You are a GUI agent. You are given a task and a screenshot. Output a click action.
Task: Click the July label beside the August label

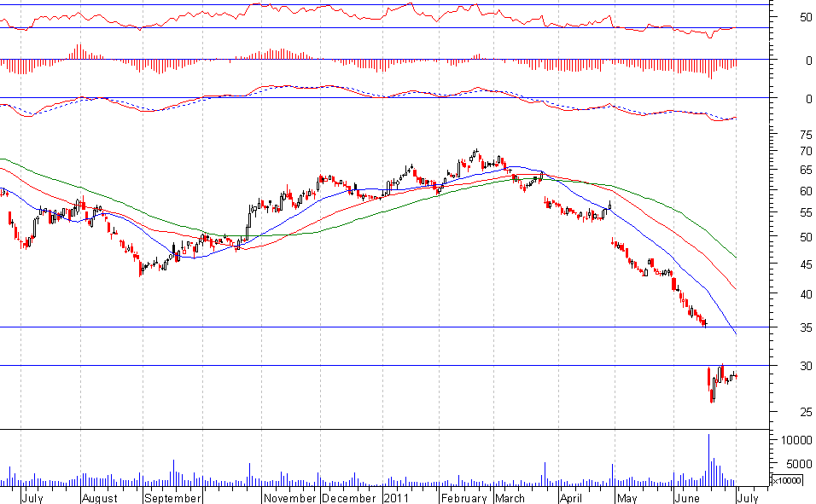[x=32, y=498]
